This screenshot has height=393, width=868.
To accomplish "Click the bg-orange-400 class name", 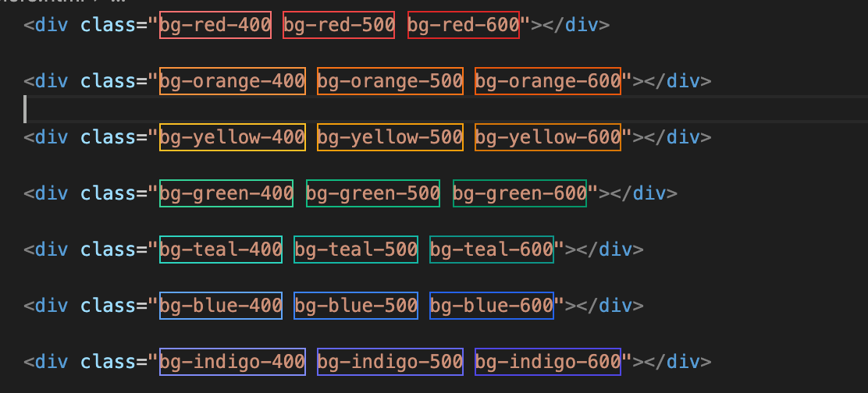I will tap(233, 81).
